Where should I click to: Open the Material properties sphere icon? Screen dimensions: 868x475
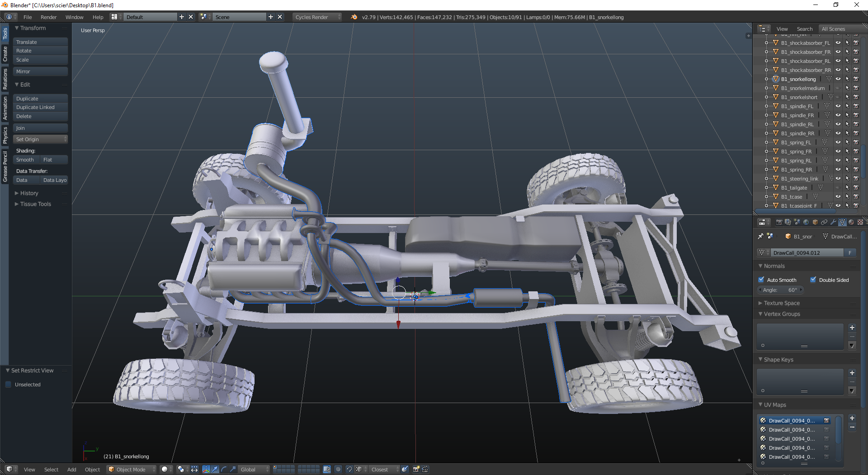point(851,222)
